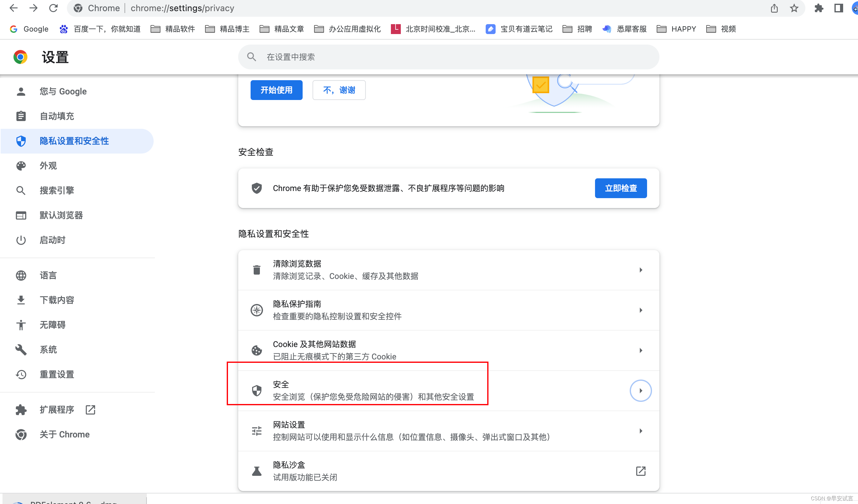Open Privacy Sandbox external link icon
The image size is (858, 504).
pyautogui.click(x=641, y=471)
